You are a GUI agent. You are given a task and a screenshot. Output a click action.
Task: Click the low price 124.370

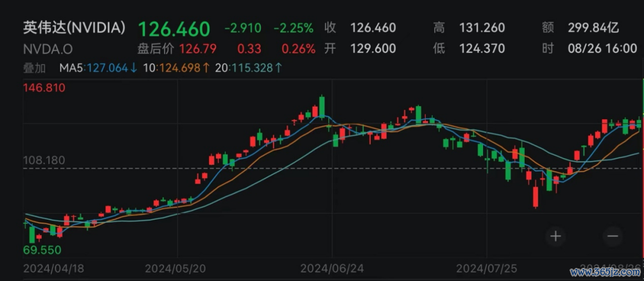coord(482,48)
